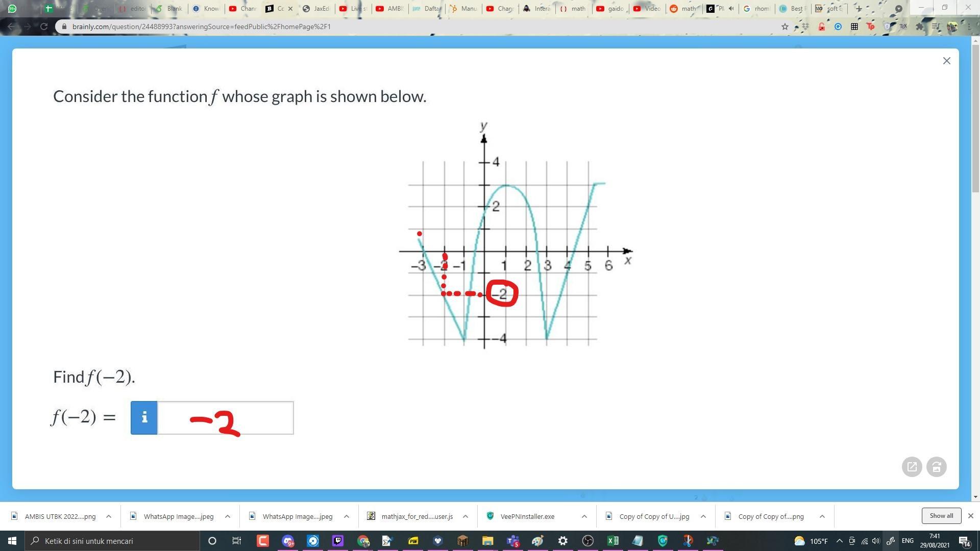Image resolution: width=980 pixels, height=551 pixels.
Task: Reload the Brainly page
Action: tap(44, 27)
